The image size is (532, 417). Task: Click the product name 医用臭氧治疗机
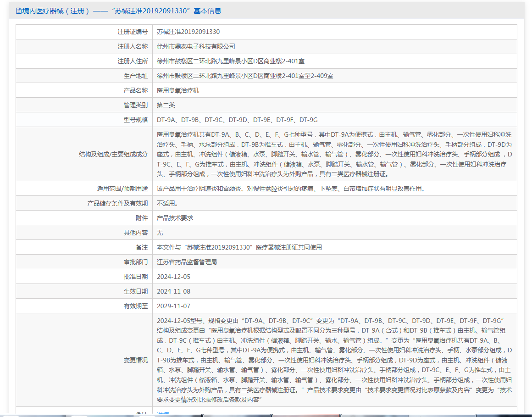pyautogui.click(x=178, y=90)
